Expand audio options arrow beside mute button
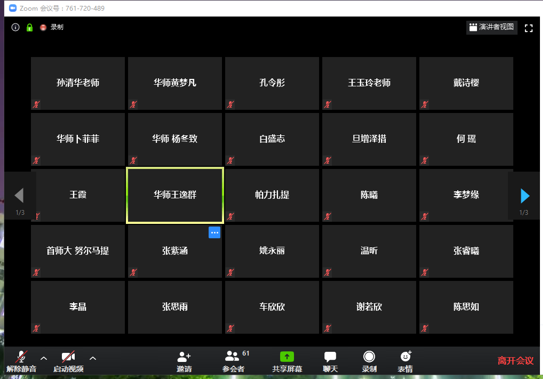This screenshot has width=543, height=379. coord(44,359)
